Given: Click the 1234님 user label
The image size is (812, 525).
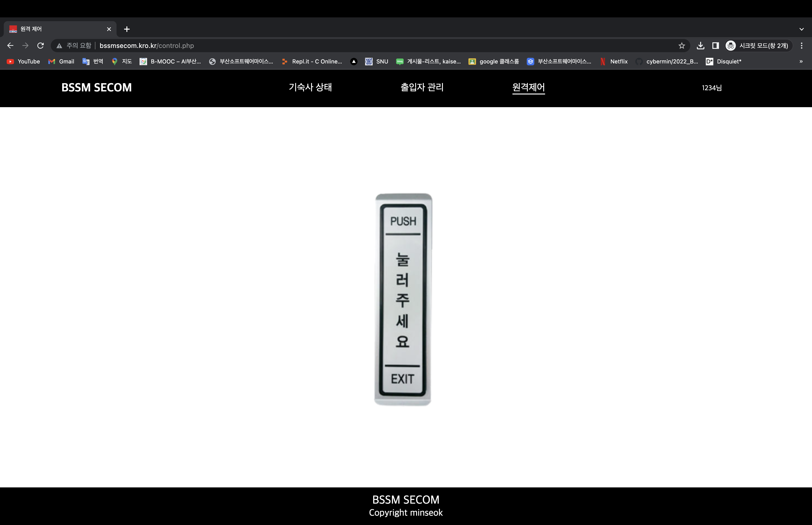Looking at the screenshot, I should (712, 88).
